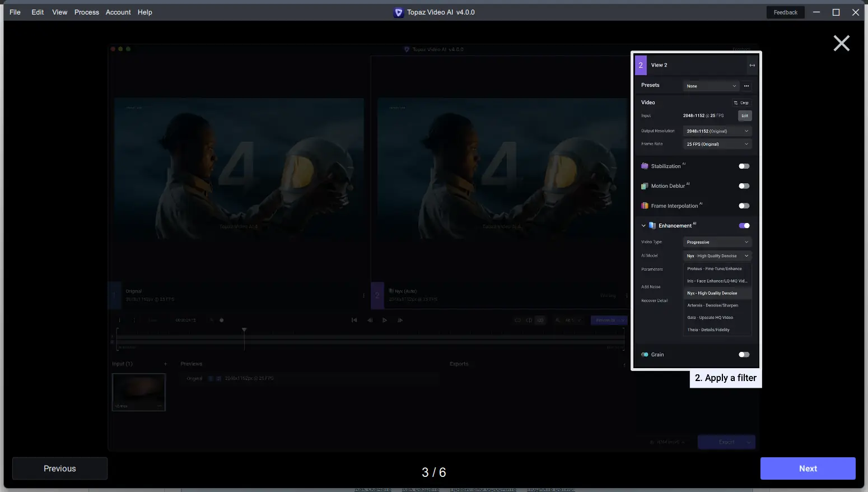Click the input video thumbnail in the dimmed window
Screen dimensions: 868x492
(x=139, y=392)
